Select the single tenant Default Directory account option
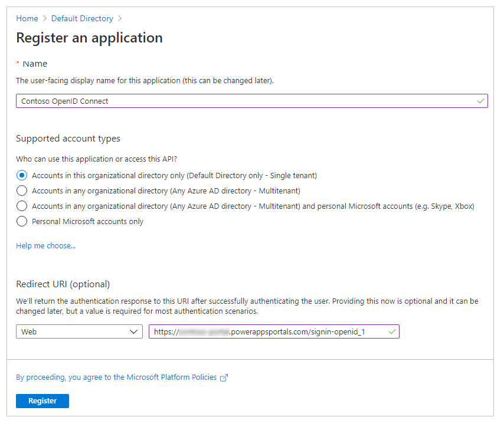 22,175
